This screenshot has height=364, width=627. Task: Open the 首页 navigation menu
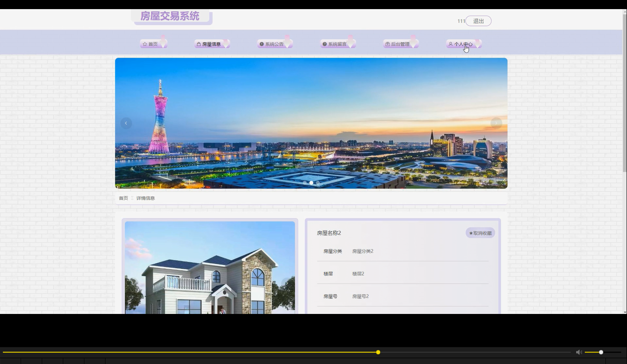[x=152, y=44]
